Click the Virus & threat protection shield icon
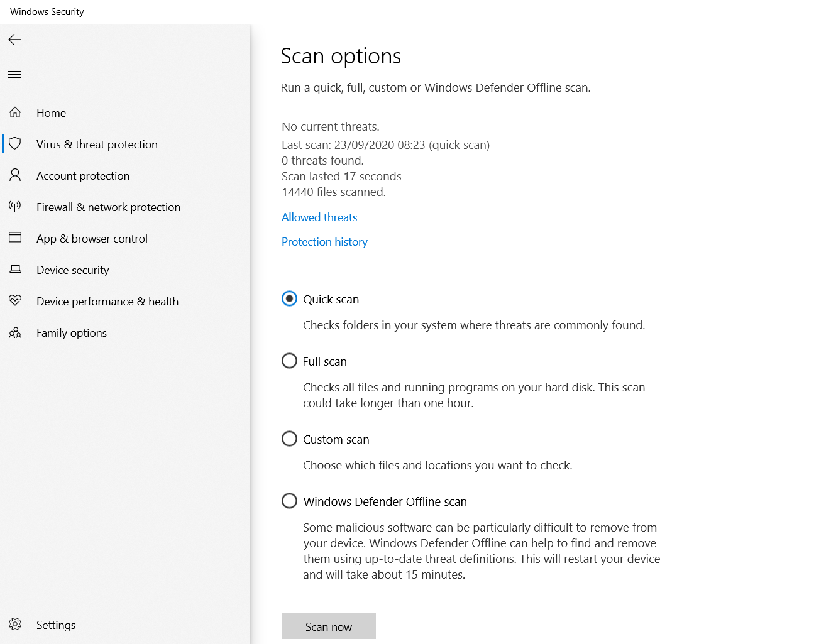Viewport: 831px width, 644px height. pyautogui.click(x=15, y=144)
